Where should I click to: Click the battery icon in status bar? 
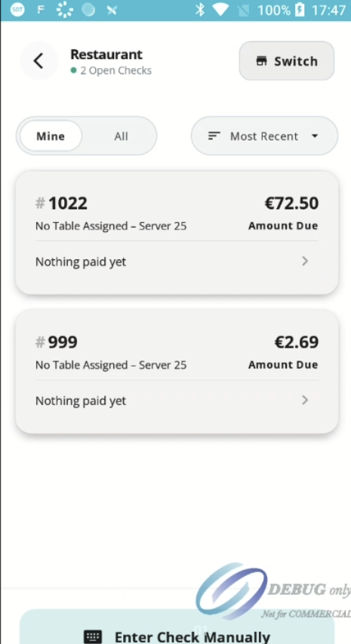click(300, 10)
